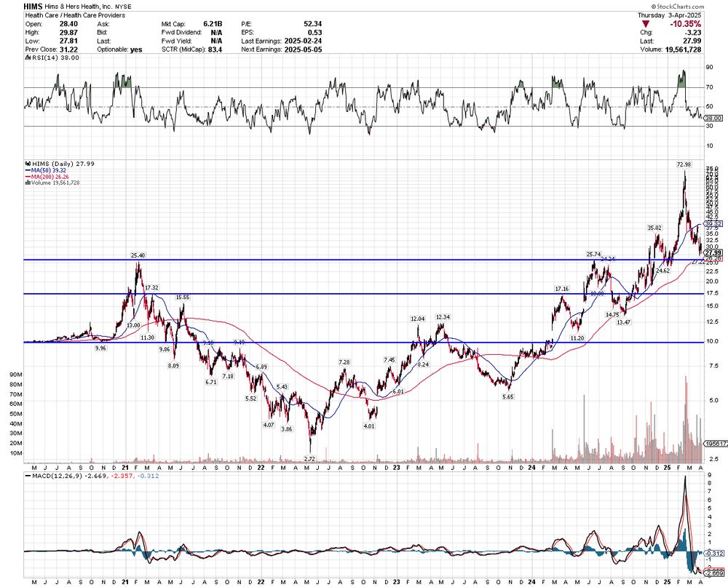Screen dimensions: 728x587
Task: Select the -10.35% percent change value
Action: (685, 24)
